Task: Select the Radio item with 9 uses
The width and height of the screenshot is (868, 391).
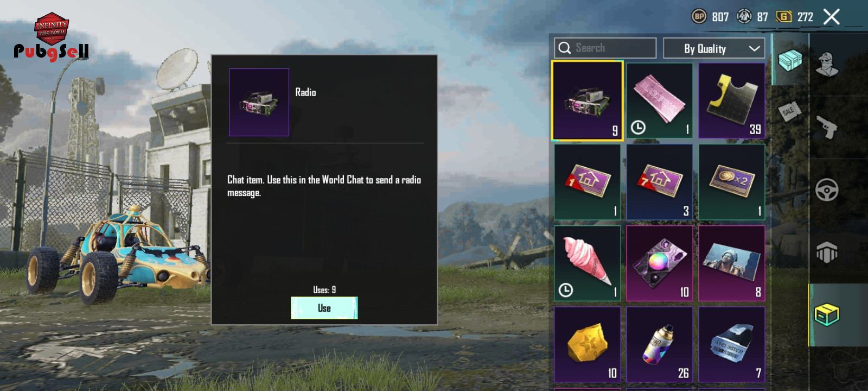Action: [588, 100]
